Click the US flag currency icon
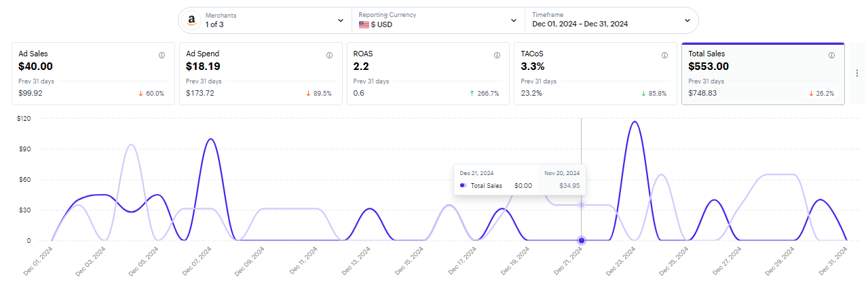 364,24
